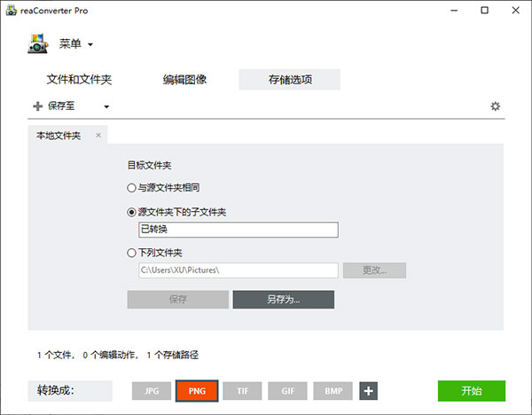
Task: Minimize the reaConverter Pro window
Action: (x=454, y=10)
